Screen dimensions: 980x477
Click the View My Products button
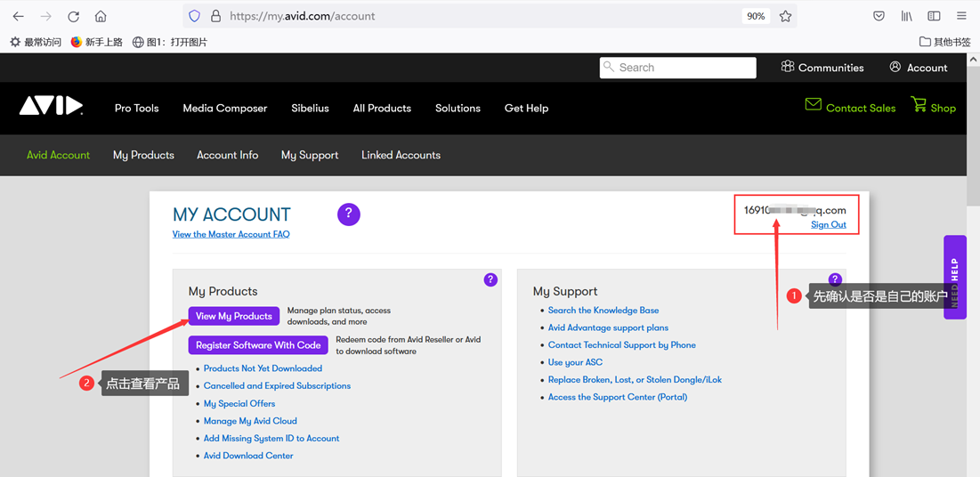pyautogui.click(x=234, y=316)
